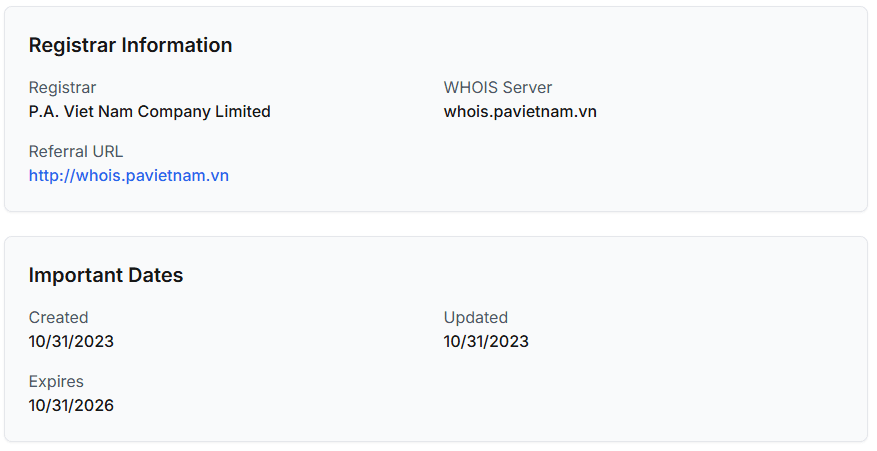Click the word Dates in the lower heading
This screenshot has width=877, height=451.
[158, 275]
